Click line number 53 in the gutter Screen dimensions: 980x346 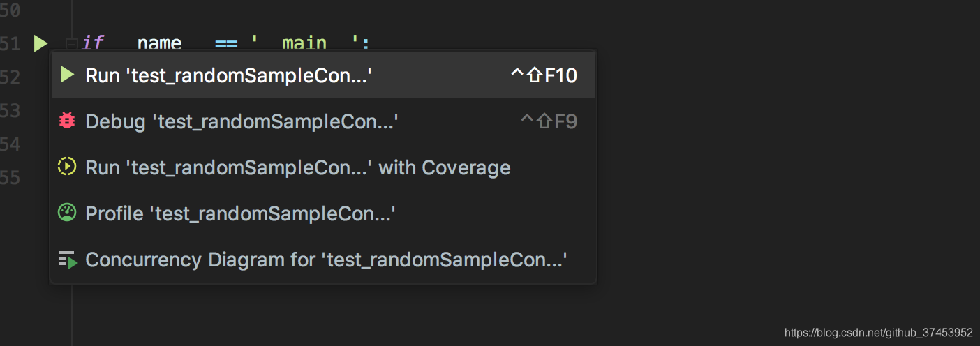click(x=10, y=110)
